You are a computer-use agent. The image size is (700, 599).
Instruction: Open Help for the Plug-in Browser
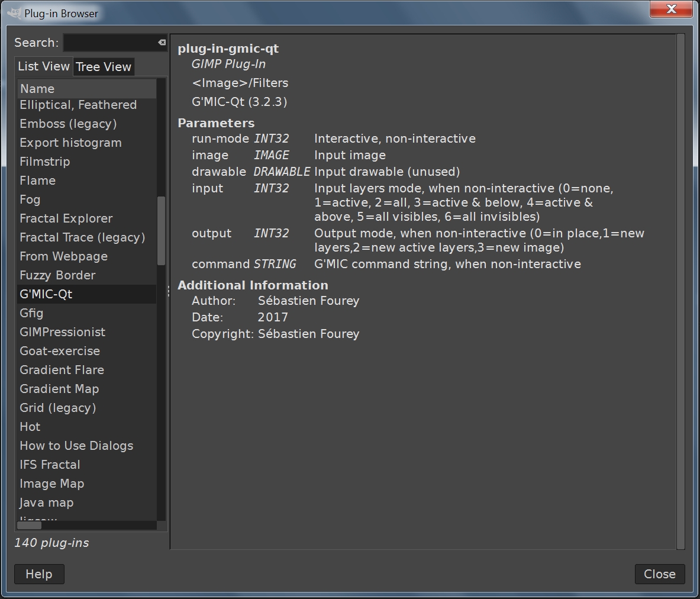tap(39, 574)
